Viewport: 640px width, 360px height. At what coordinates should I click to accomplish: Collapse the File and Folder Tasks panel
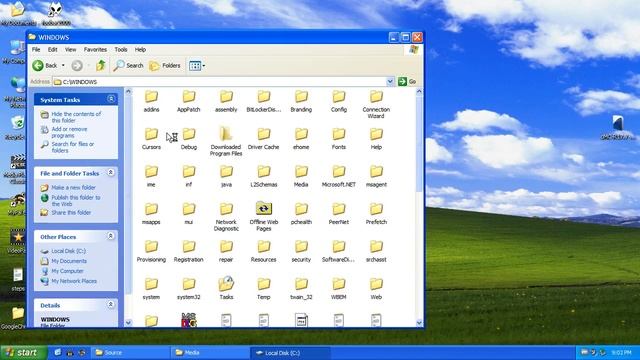click(111, 173)
